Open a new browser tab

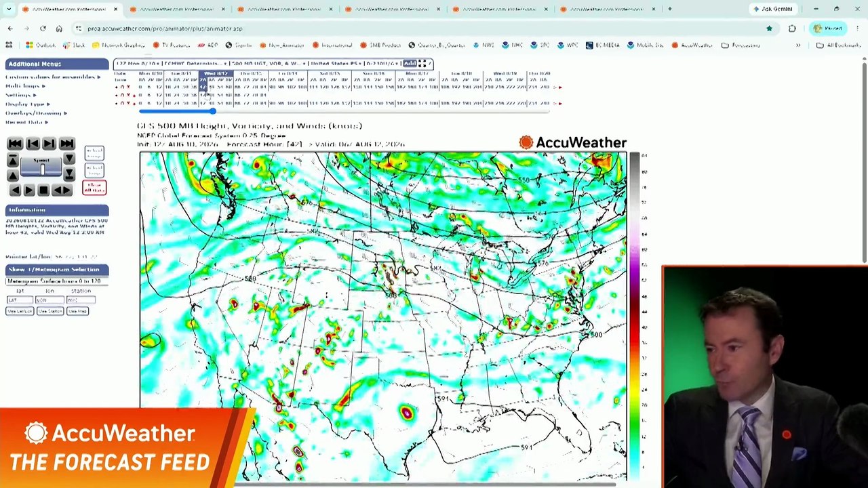[669, 9]
